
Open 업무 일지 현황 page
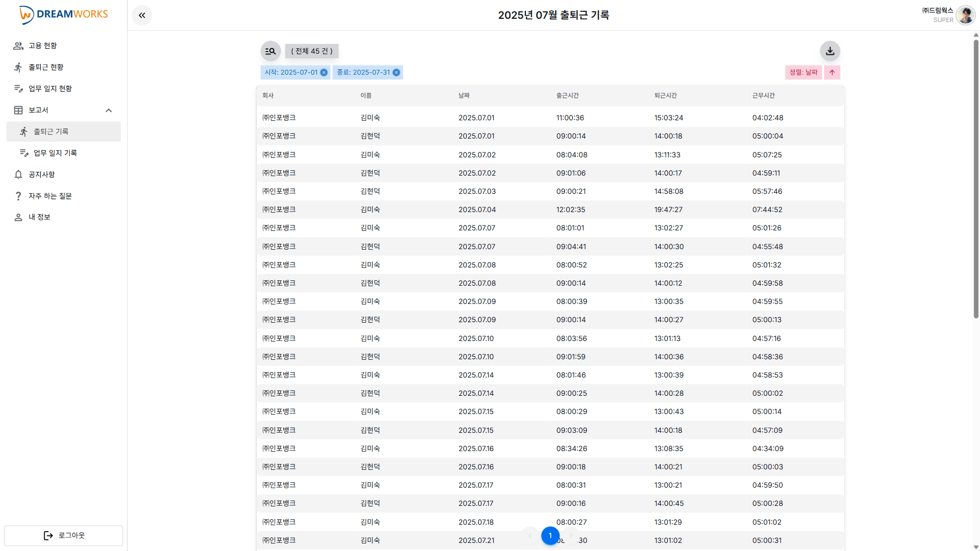pyautogui.click(x=50, y=89)
